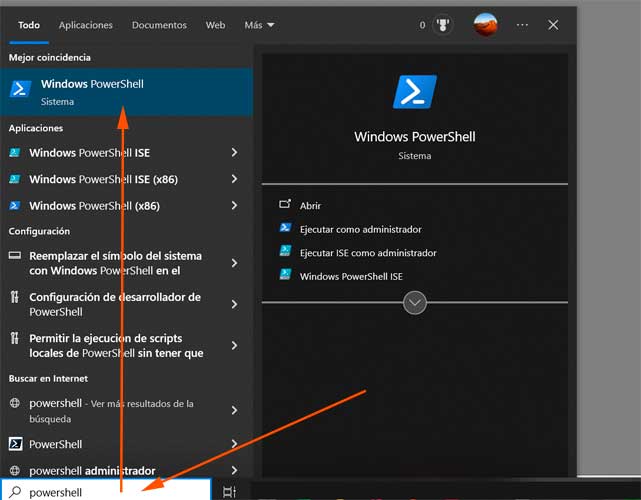The width and height of the screenshot is (641, 500).
Task: Open PowerShell internet suggestion row
Action: point(126,444)
